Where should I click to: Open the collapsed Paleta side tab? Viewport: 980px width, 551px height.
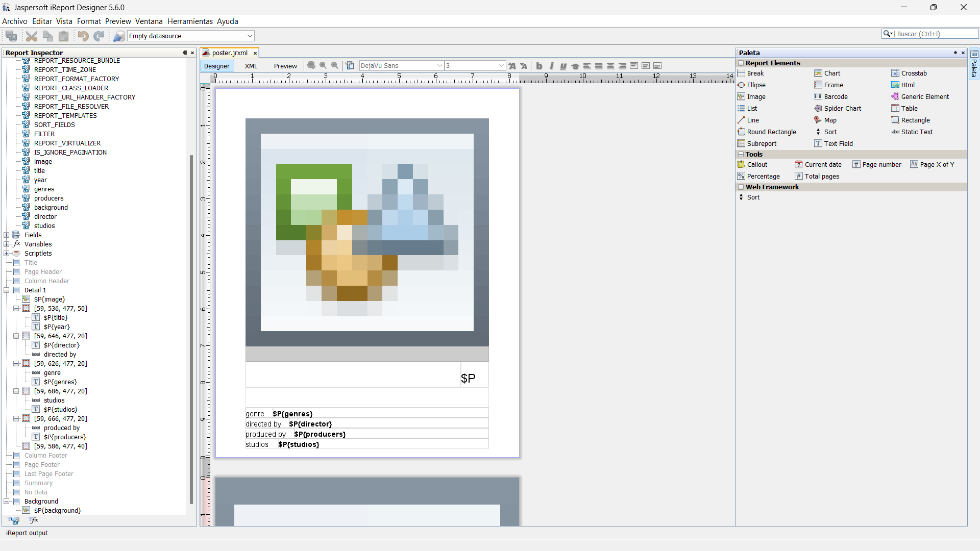(x=974, y=64)
